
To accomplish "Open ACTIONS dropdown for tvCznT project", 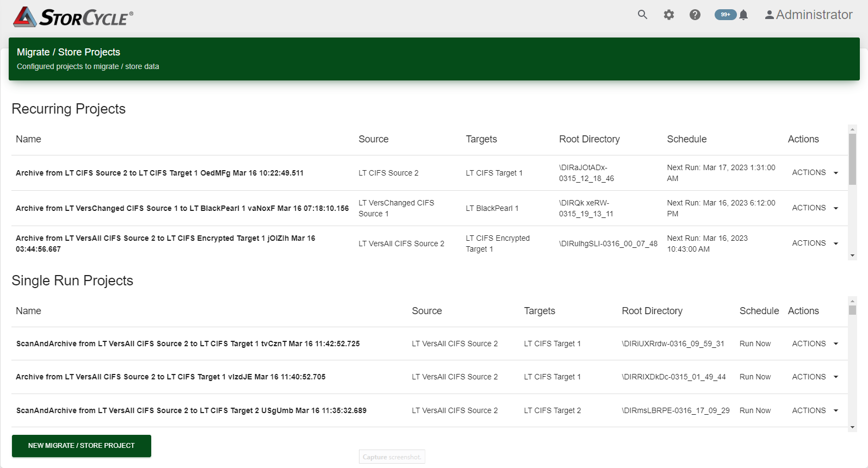I will click(x=815, y=344).
